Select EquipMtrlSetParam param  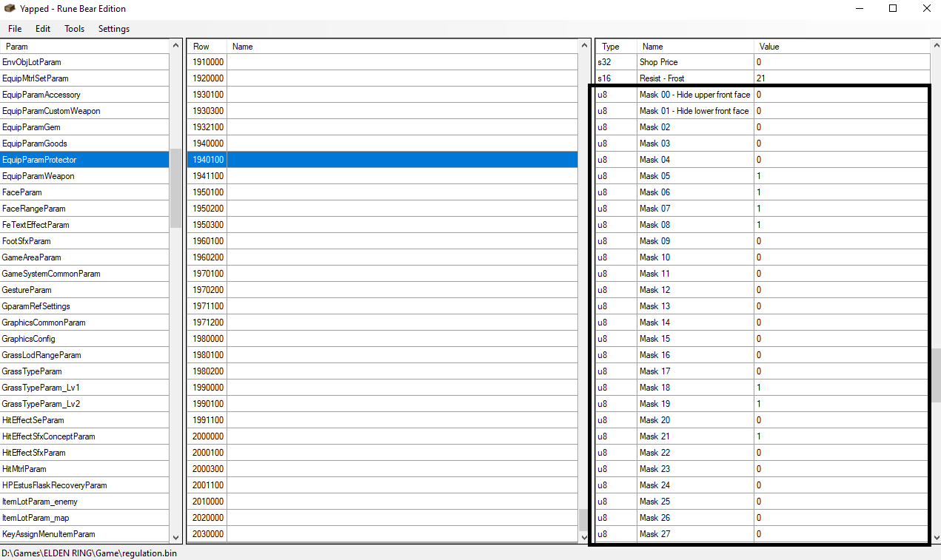pyautogui.click(x=84, y=78)
